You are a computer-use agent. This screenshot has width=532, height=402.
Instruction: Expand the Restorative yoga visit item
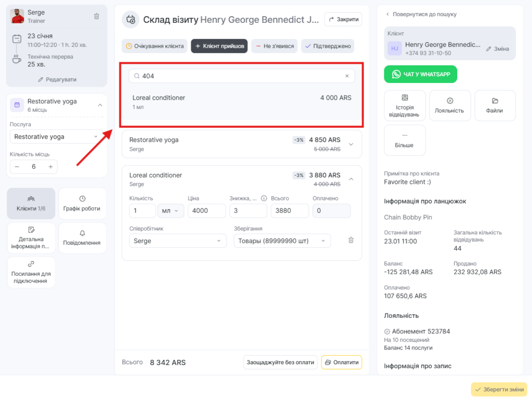[351, 144]
